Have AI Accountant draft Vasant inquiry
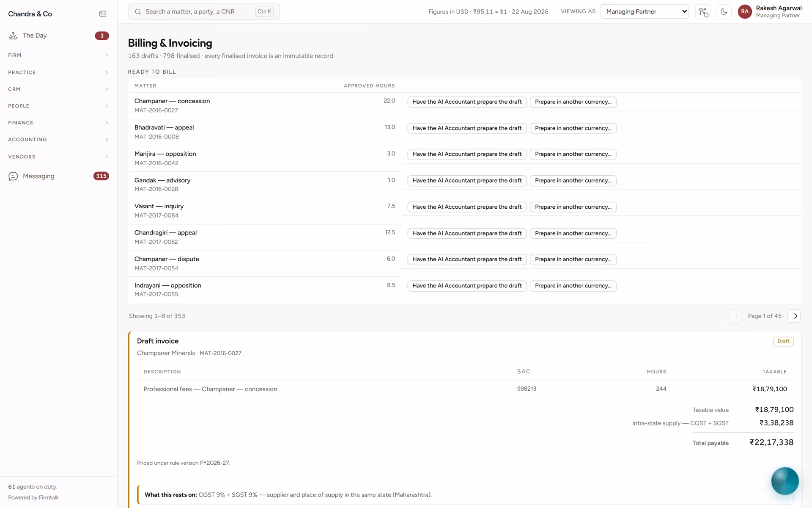 point(467,207)
